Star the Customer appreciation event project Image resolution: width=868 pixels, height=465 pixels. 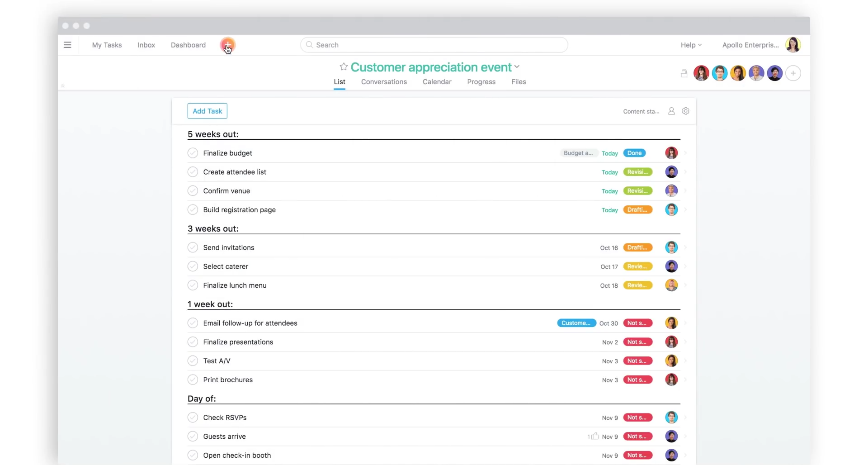344,67
